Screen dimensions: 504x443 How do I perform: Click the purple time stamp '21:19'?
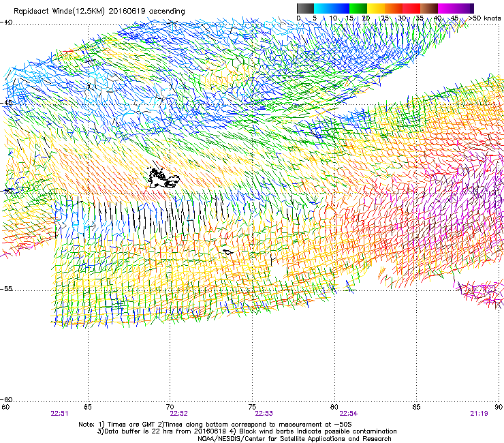[479, 414]
